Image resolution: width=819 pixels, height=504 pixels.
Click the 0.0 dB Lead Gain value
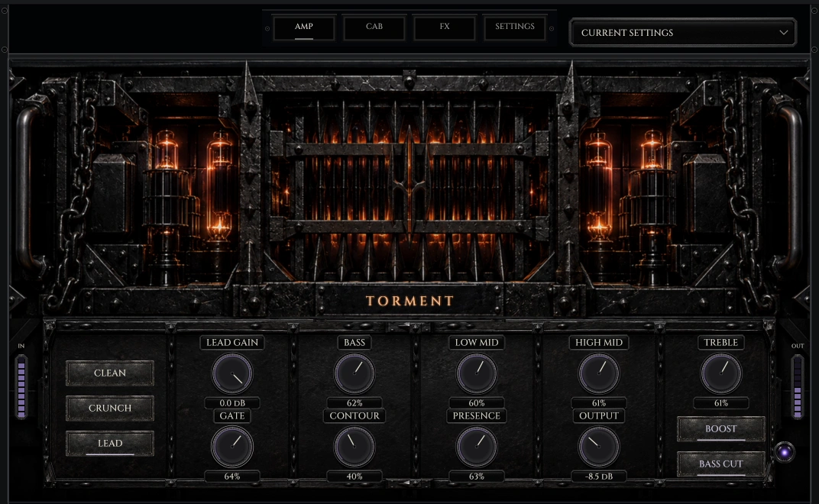point(232,403)
